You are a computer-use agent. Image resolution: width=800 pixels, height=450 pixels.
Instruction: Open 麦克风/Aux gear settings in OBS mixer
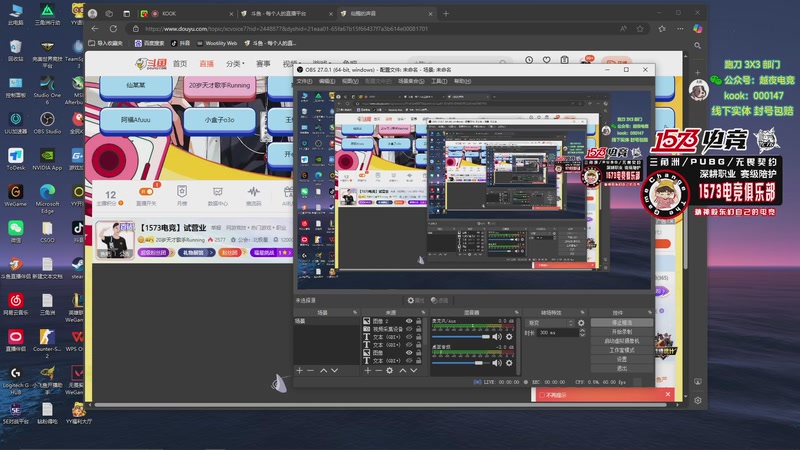pos(509,337)
